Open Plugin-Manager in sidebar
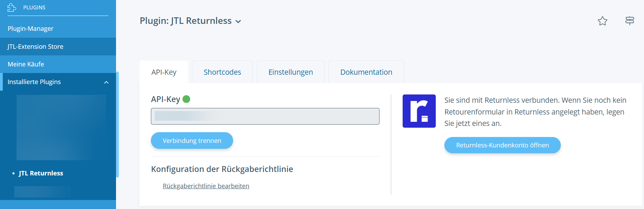 [30, 28]
